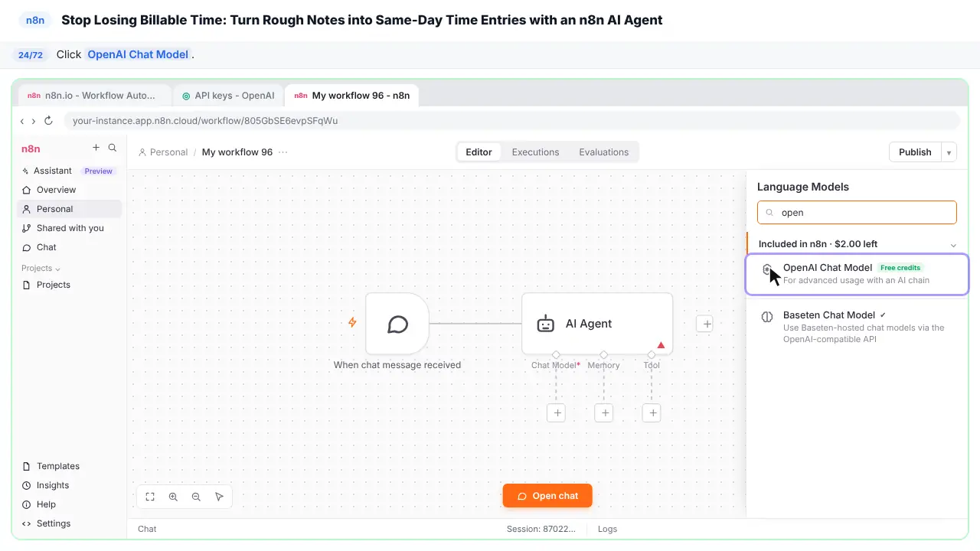The image size is (980, 551).
Task: Choose Baseten Chat Model
Action: tap(857, 327)
